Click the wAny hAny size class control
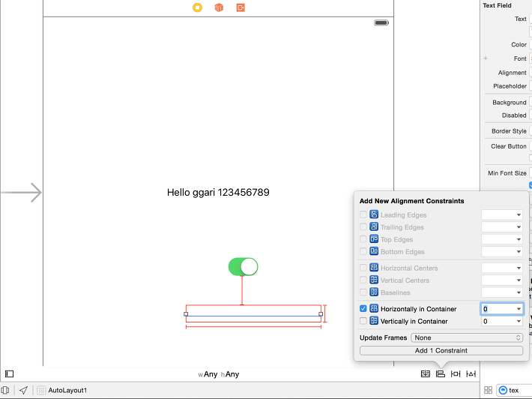Image resolution: width=532 pixels, height=399 pixels. (x=219, y=374)
